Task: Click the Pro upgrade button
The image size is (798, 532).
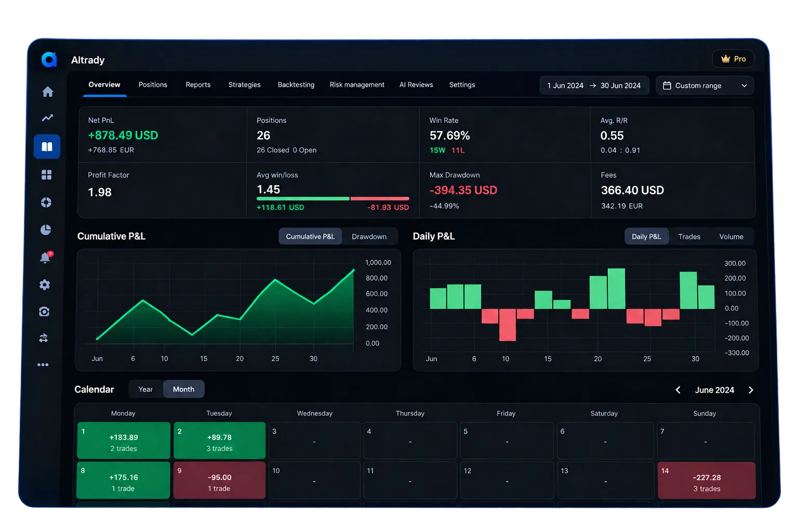Action: (x=733, y=59)
